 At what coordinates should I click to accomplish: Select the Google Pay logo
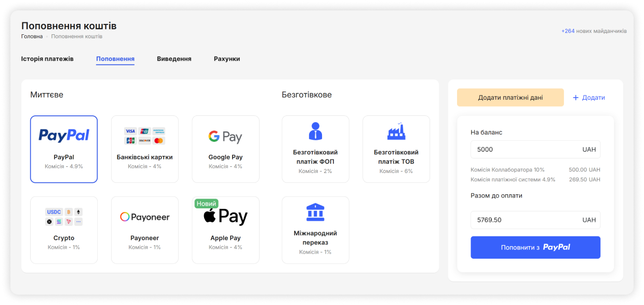click(x=225, y=137)
